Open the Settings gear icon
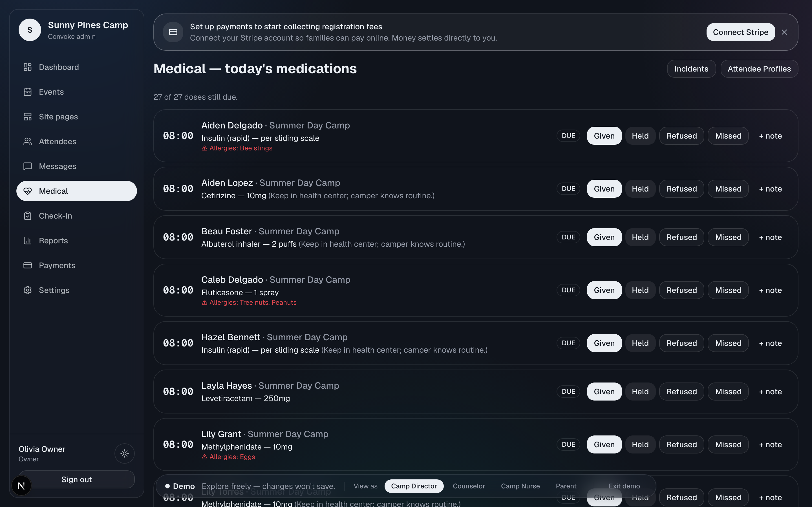The image size is (812, 507). 28,290
